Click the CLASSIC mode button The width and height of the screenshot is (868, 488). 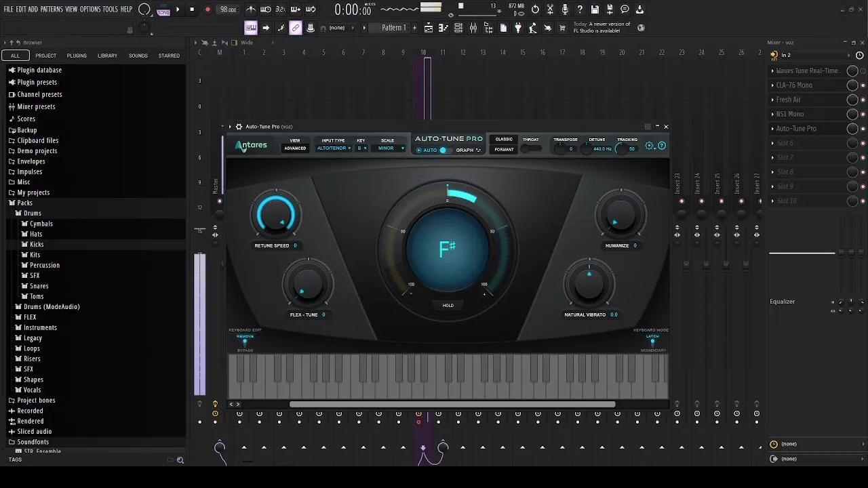pos(504,140)
